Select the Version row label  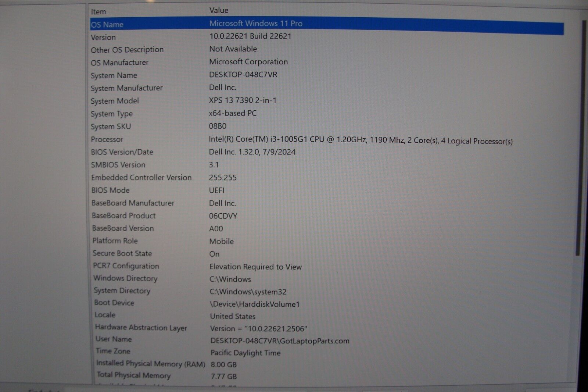tap(103, 38)
